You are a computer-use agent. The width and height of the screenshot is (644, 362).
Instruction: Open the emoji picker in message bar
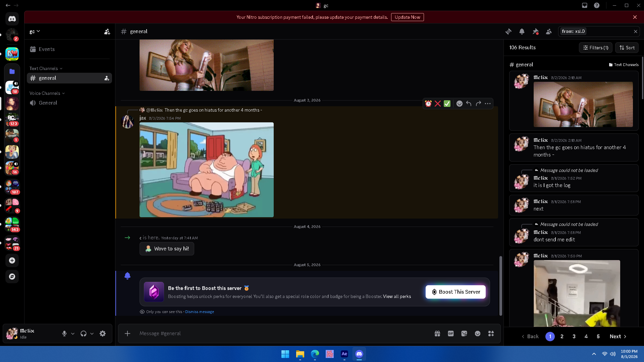click(478, 334)
